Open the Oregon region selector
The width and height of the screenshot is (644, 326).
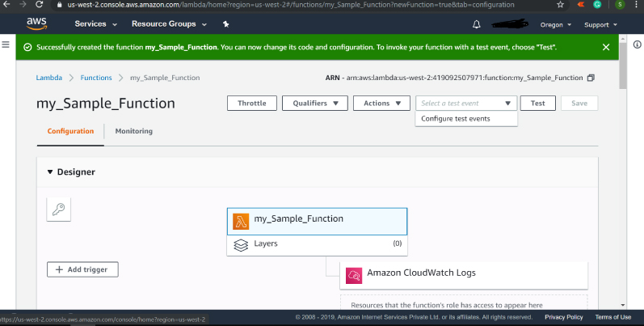click(556, 24)
